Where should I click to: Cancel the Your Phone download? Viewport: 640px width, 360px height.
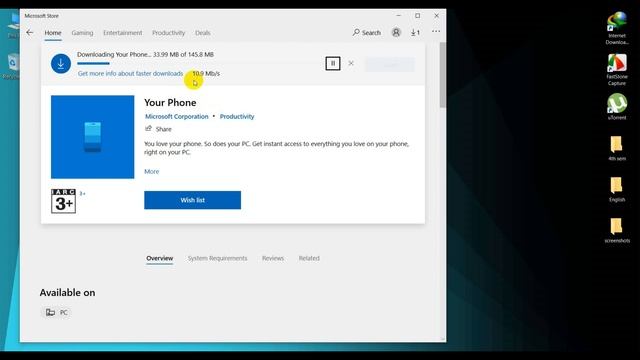[351, 63]
